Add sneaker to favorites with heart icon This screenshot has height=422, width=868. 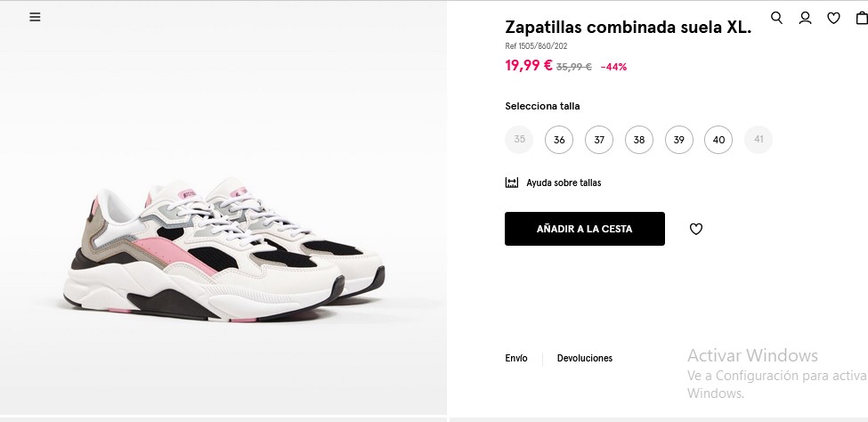click(x=696, y=229)
